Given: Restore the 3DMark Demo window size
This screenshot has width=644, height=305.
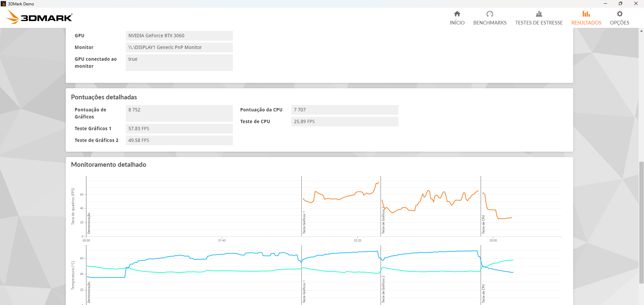Looking at the screenshot, I should (621, 4).
